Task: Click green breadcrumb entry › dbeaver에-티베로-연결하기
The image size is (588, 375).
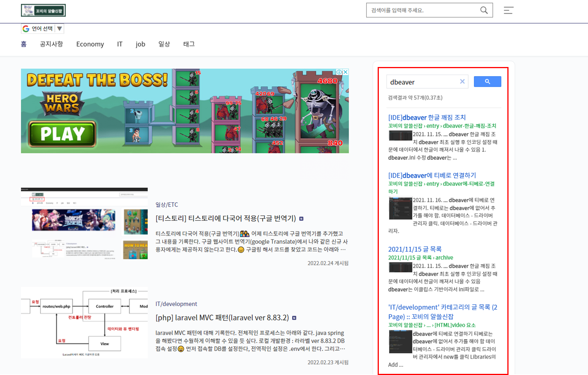Action: [x=441, y=187]
